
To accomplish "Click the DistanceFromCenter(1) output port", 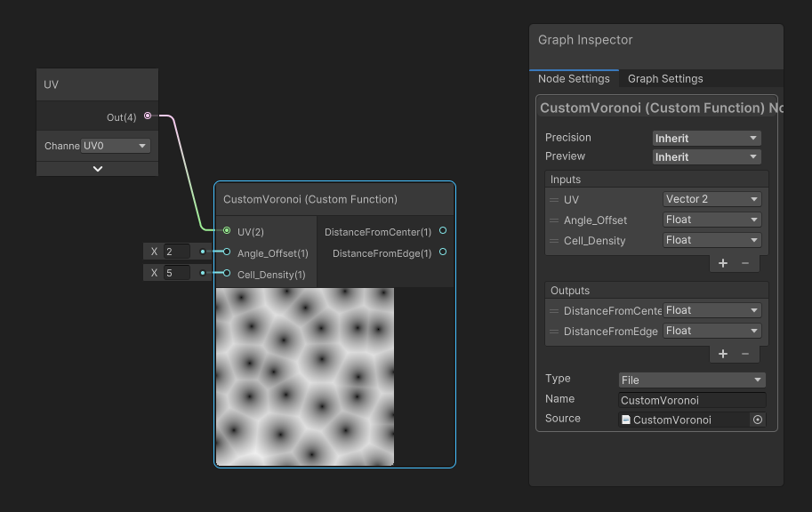I will coord(442,230).
